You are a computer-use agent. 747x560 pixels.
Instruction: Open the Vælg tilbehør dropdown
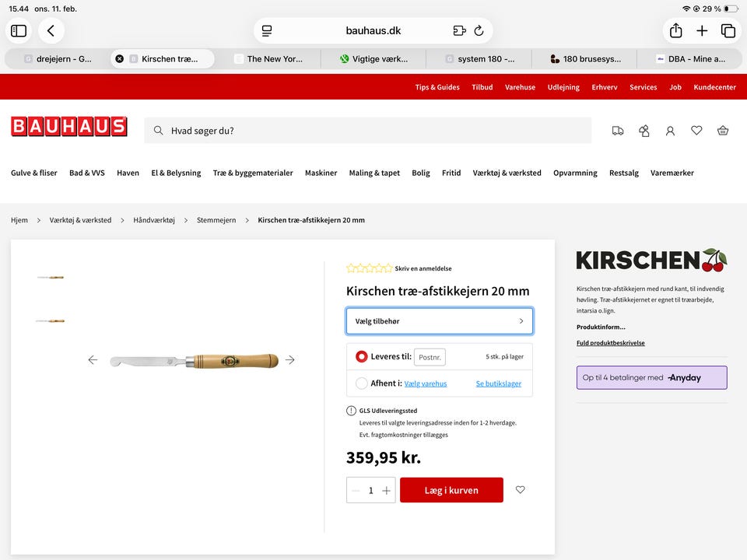[x=439, y=321]
